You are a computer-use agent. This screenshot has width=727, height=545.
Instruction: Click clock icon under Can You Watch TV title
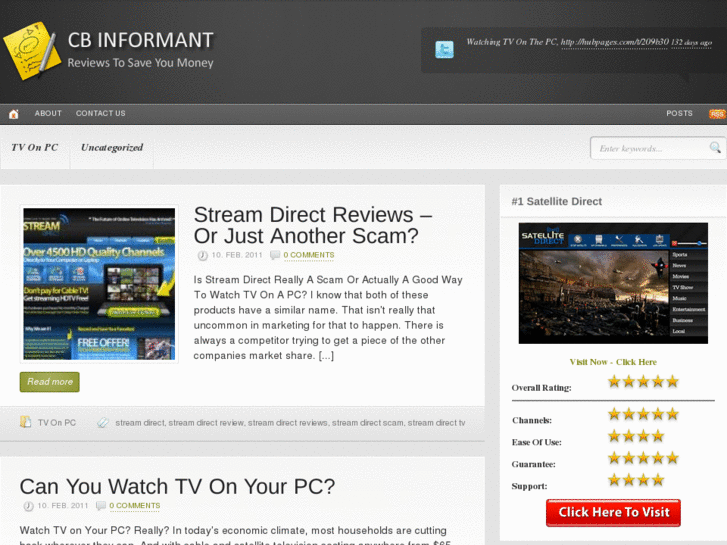pyautogui.click(x=28, y=506)
